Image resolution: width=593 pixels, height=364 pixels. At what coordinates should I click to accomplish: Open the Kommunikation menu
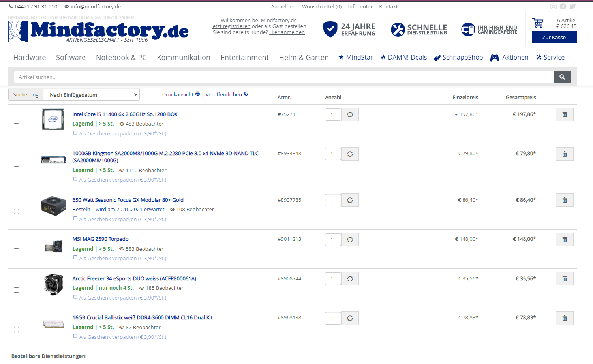click(184, 57)
